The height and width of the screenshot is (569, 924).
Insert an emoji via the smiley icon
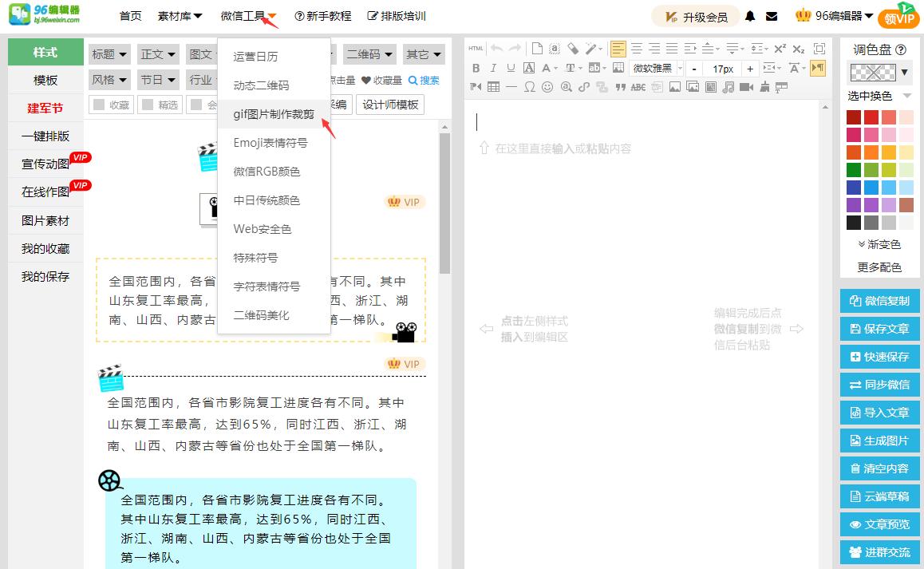tap(548, 87)
